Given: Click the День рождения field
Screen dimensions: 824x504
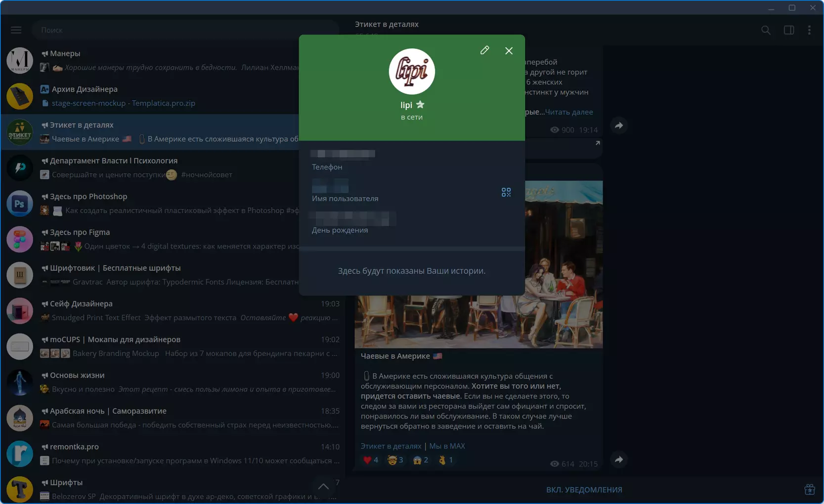Looking at the screenshot, I should pyautogui.click(x=412, y=223).
